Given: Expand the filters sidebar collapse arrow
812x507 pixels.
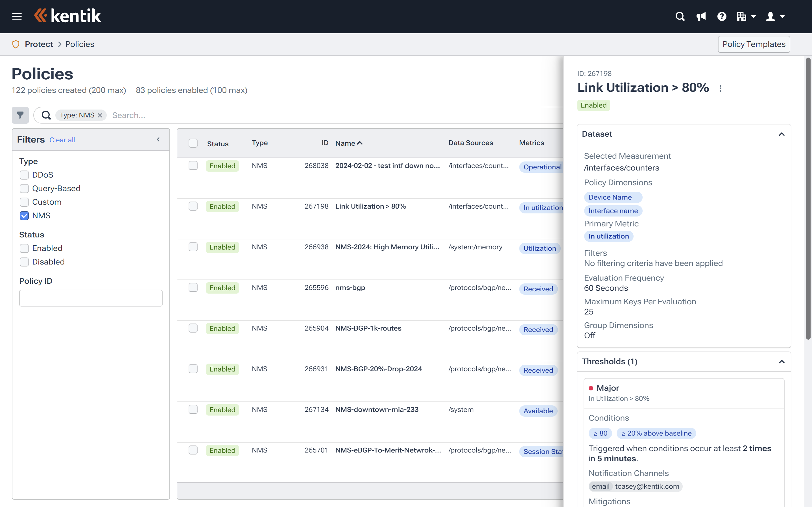Looking at the screenshot, I should click(x=158, y=140).
